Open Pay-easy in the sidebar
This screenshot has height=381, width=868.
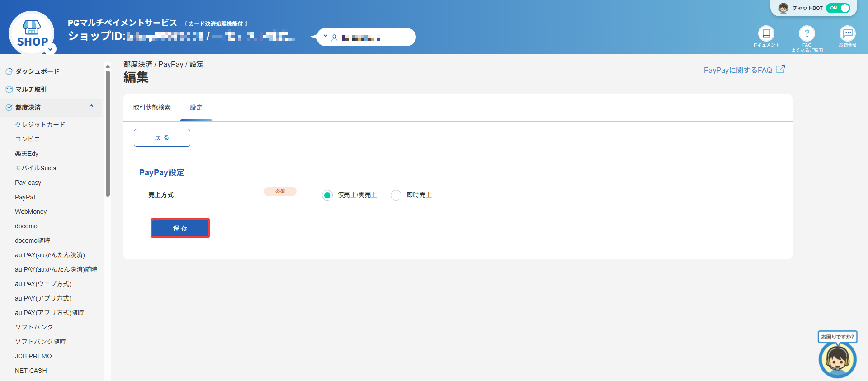pos(28,183)
